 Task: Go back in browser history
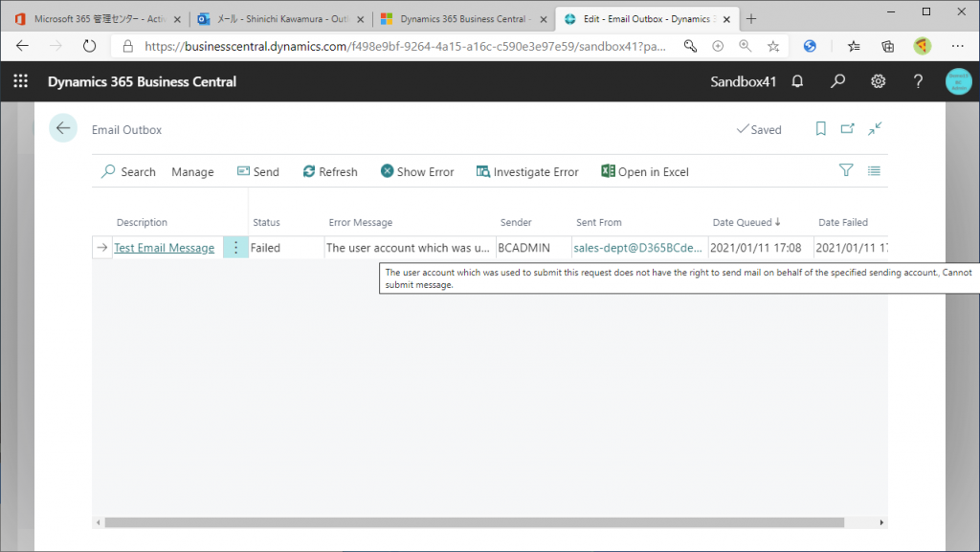coord(23,46)
